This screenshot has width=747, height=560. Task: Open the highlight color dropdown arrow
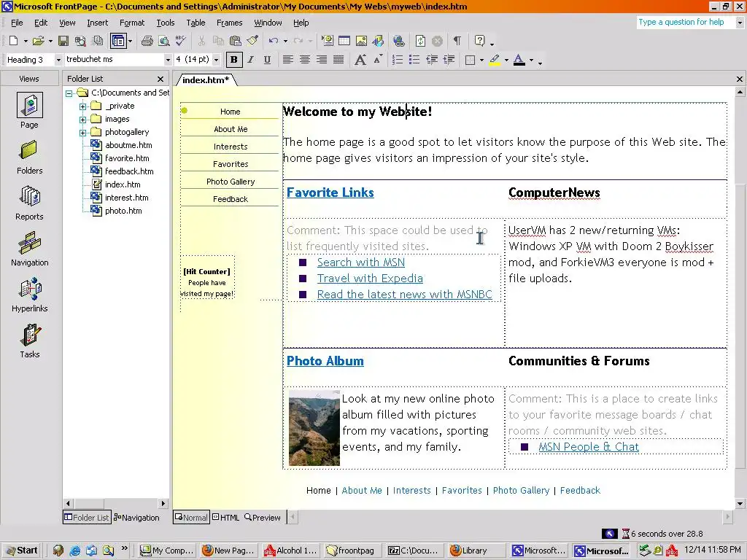(x=506, y=60)
